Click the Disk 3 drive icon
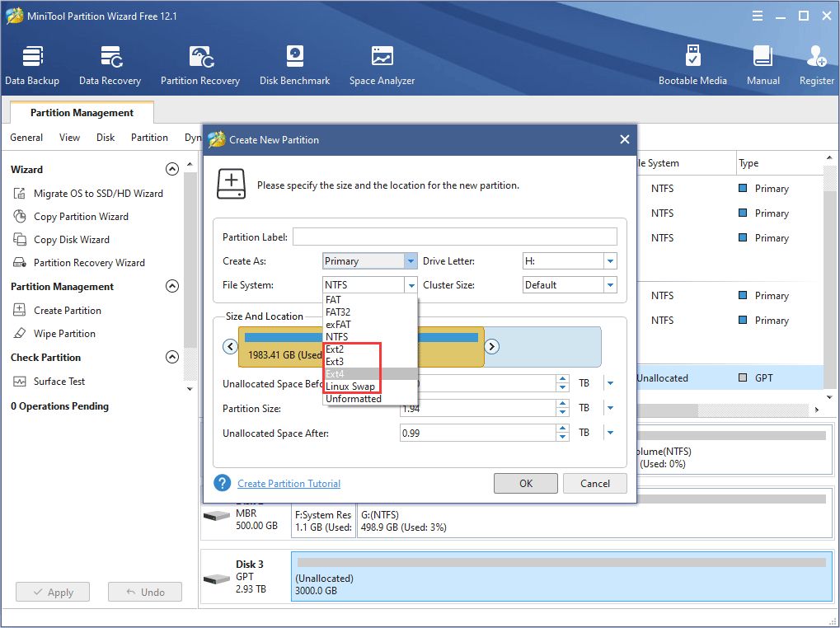Image resolution: width=840 pixels, height=628 pixels. 217,579
